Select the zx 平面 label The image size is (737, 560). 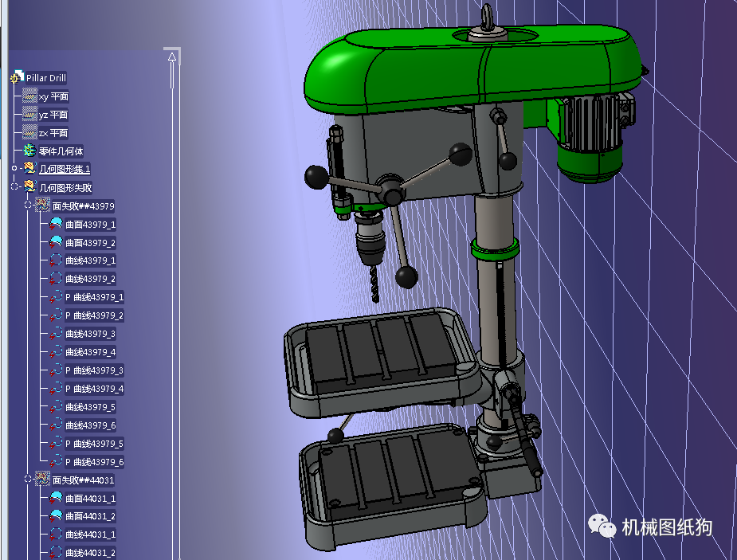point(53,133)
